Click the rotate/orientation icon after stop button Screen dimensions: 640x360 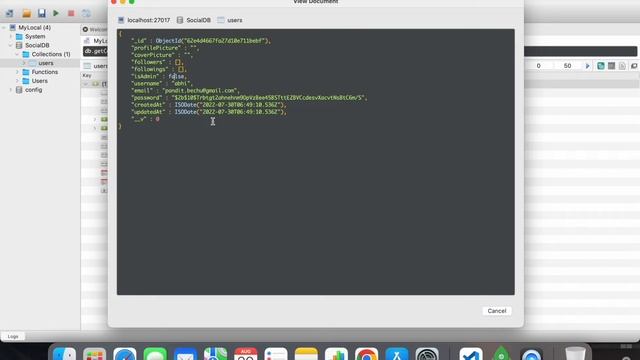[86, 13]
